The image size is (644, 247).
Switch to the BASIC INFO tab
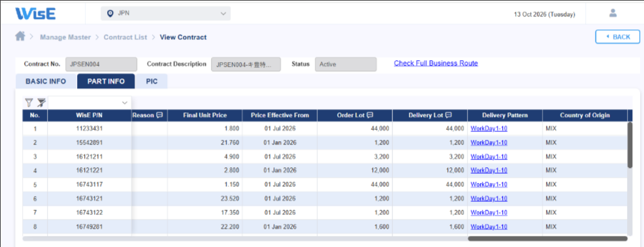(x=46, y=82)
